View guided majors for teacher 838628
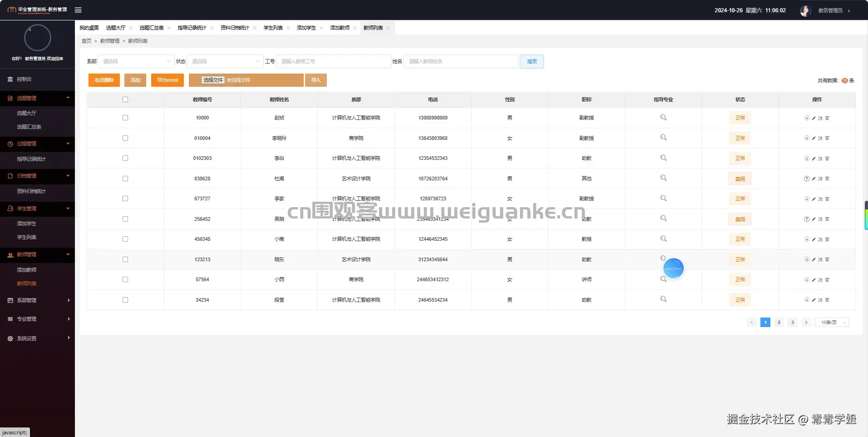Screen dimensions: 868x437 coord(663,178)
